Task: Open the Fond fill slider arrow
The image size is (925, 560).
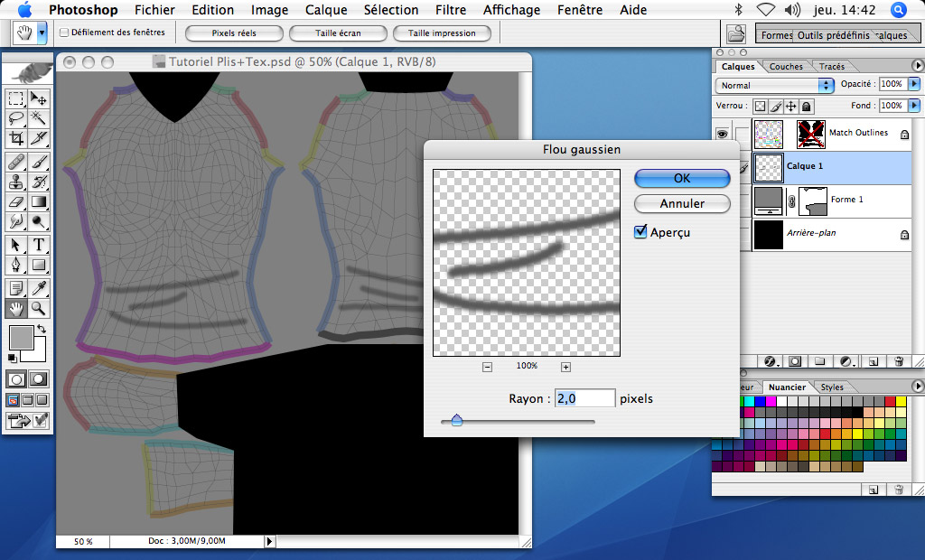Action: click(914, 106)
